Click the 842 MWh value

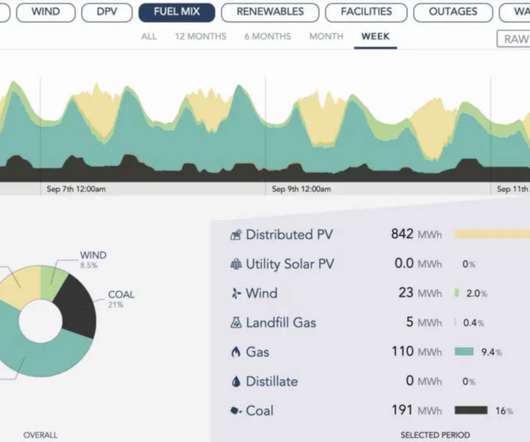[x=416, y=234]
